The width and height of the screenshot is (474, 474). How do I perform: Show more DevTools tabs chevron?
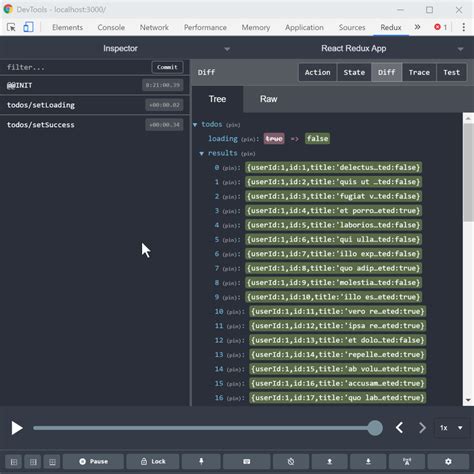417,27
